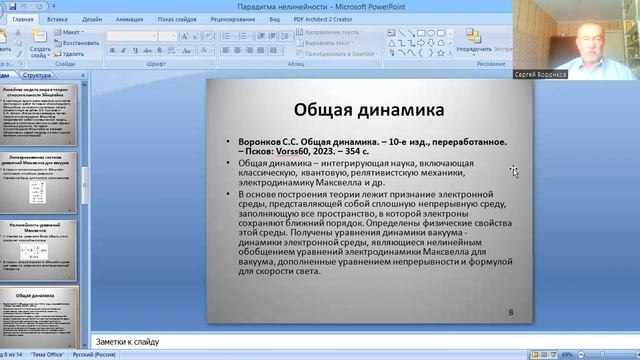Select the five-point star shape
640x360 pixels.
pos(441,53)
